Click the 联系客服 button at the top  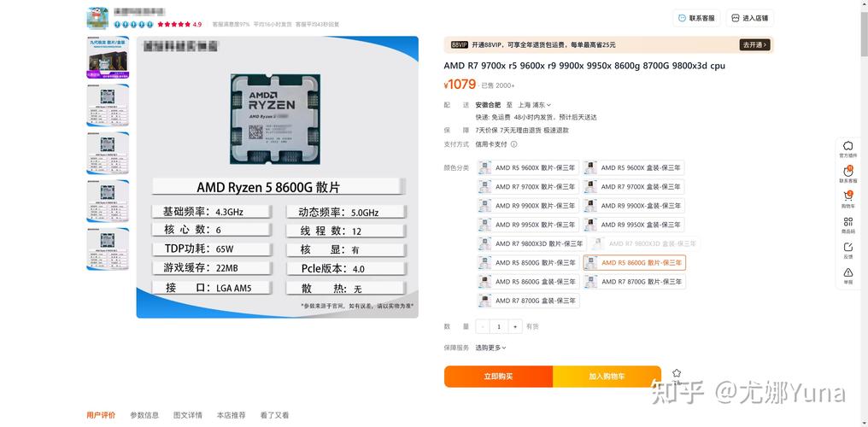coord(695,18)
